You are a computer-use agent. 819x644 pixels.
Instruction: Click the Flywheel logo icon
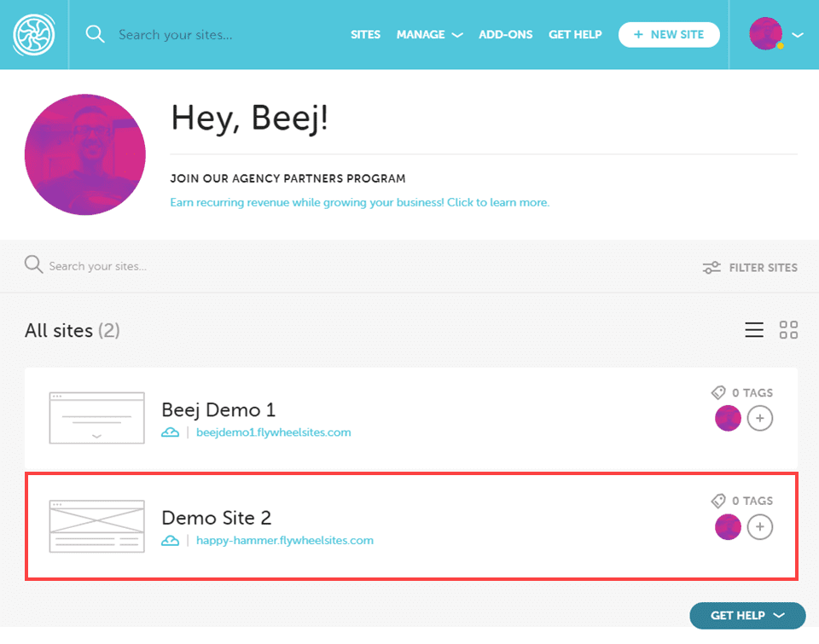pos(33,34)
